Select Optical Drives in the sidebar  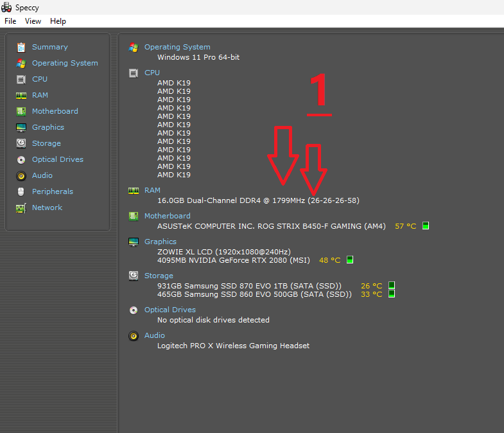click(58, 159)
